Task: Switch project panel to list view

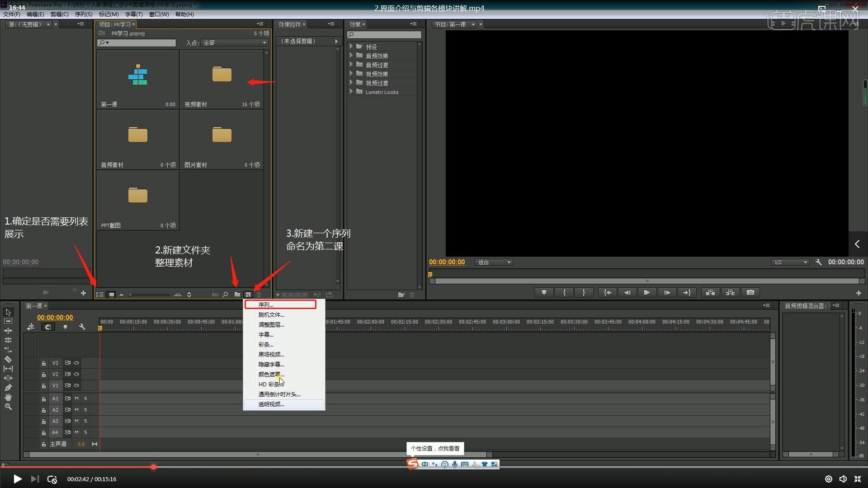Action: pyautogui.click(x=100, y=295)
